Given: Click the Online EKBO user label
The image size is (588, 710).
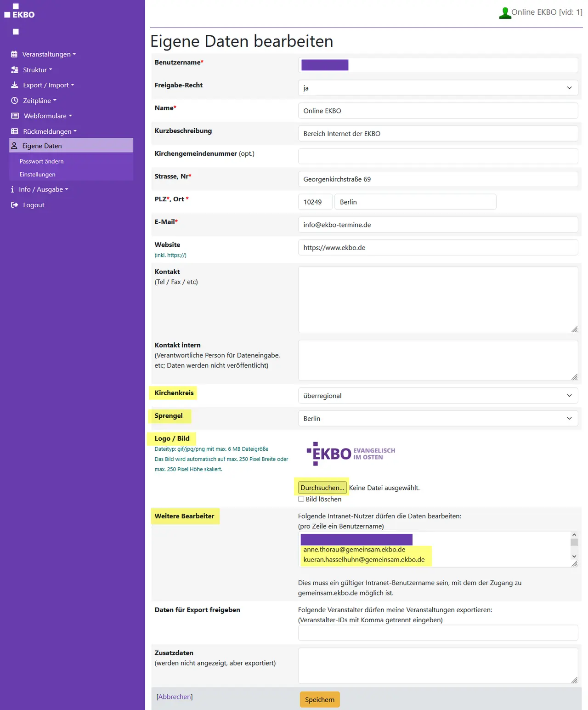Looking at the screenshot, I should [x=547, y=12].
